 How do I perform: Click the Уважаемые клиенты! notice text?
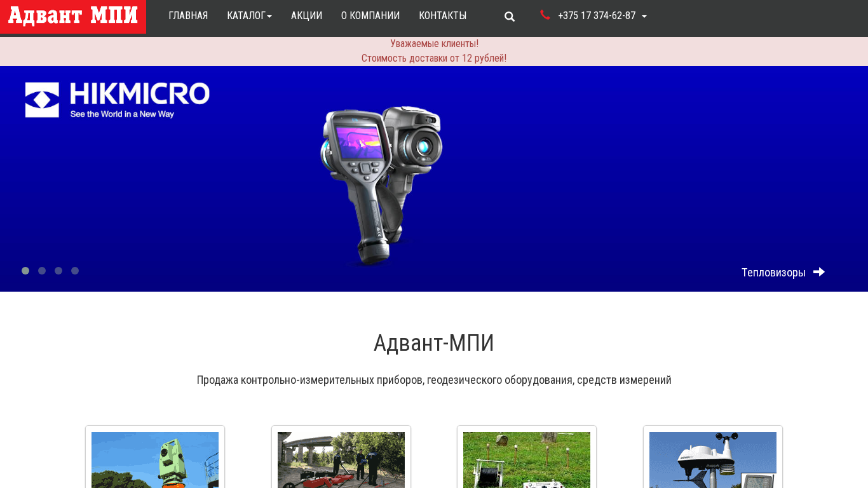[x=434, y=44]
